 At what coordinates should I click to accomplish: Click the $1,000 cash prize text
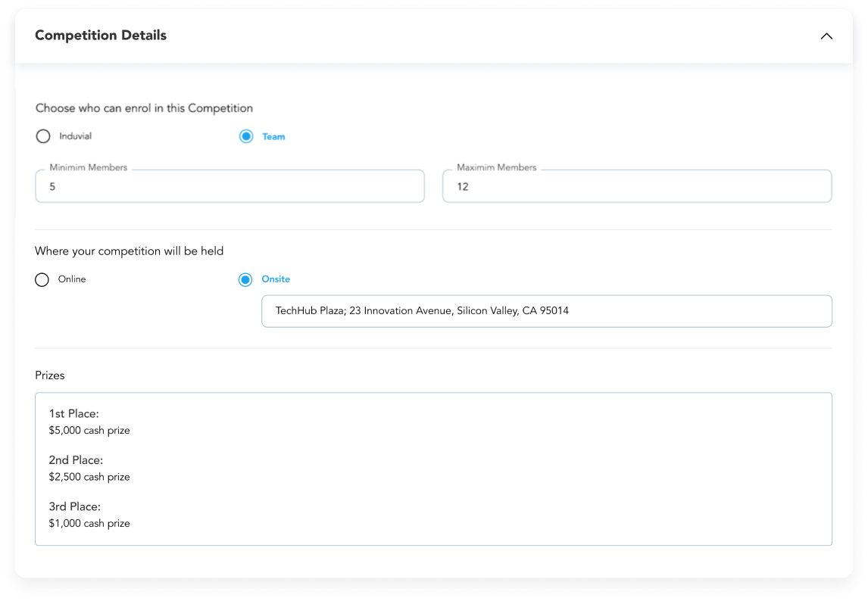coord(89,523)
